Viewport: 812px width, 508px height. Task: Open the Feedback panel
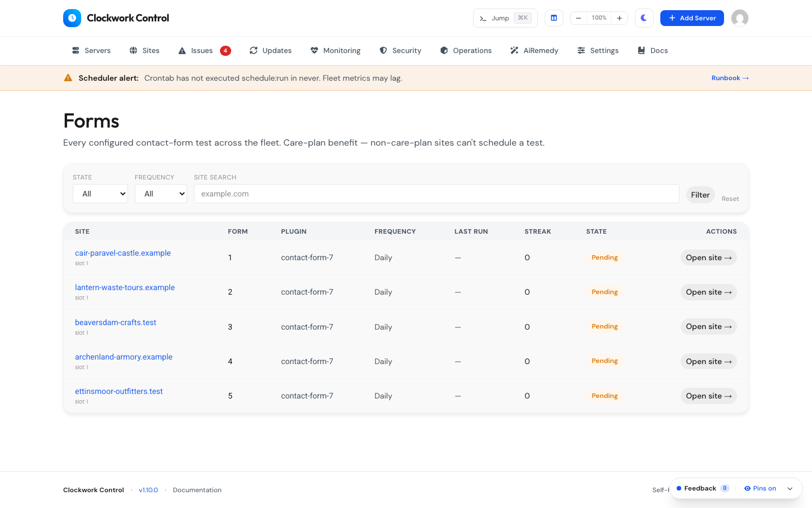pos(703,488)
